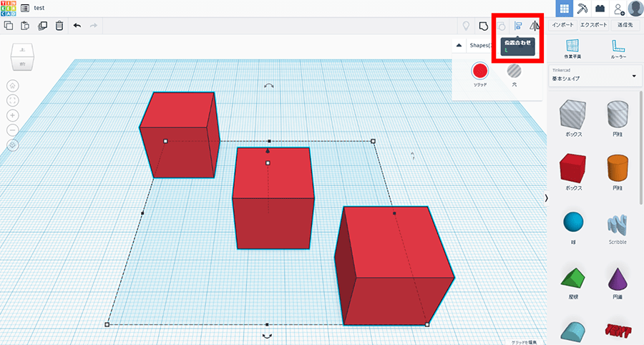The height and width of the screenshot is (345, 644).
Task: Click the 上 face of the view cube
Action: pos(23,50)
